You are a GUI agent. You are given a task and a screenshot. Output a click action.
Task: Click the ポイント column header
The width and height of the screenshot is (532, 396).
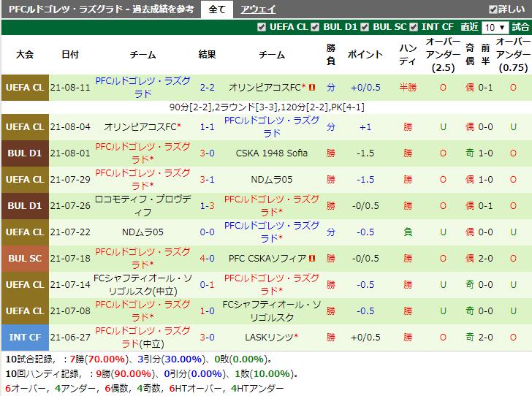pyautogui.click(x=365, y=54)
